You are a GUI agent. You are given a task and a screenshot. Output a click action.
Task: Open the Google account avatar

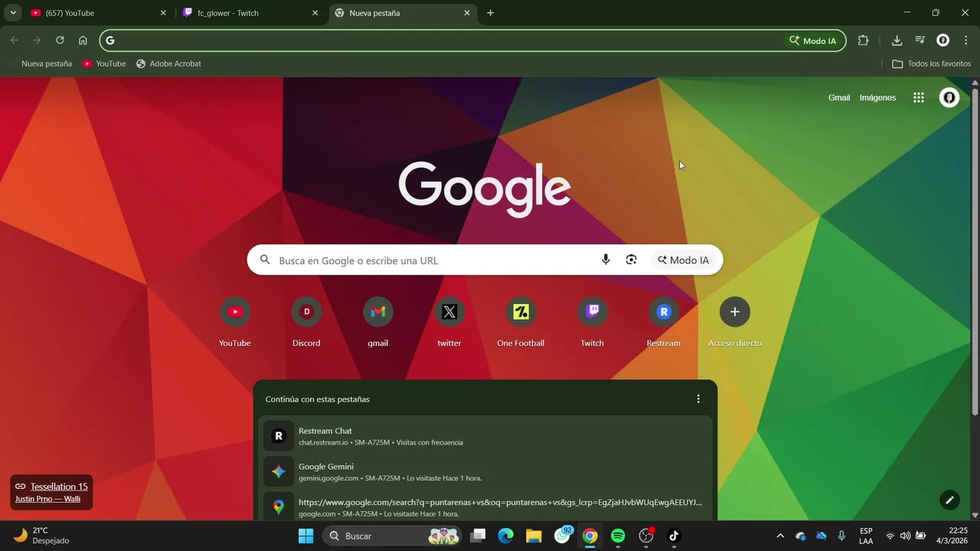949,98
